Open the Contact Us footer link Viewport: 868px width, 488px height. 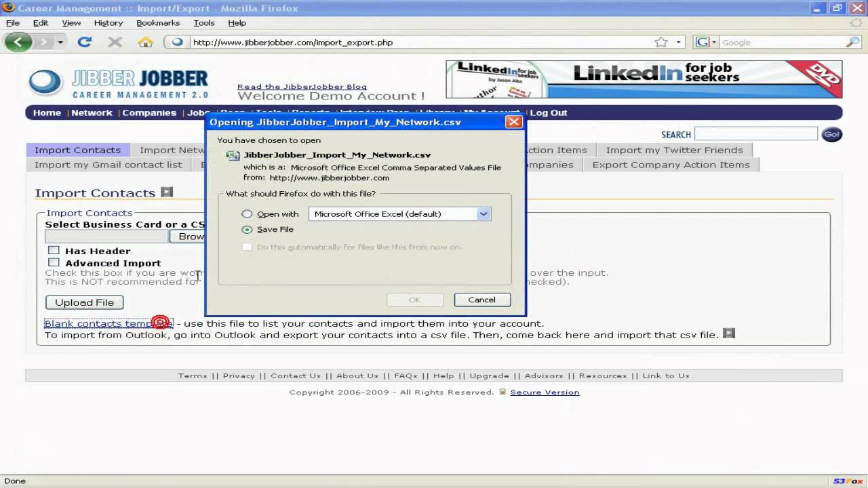point(296,375)
